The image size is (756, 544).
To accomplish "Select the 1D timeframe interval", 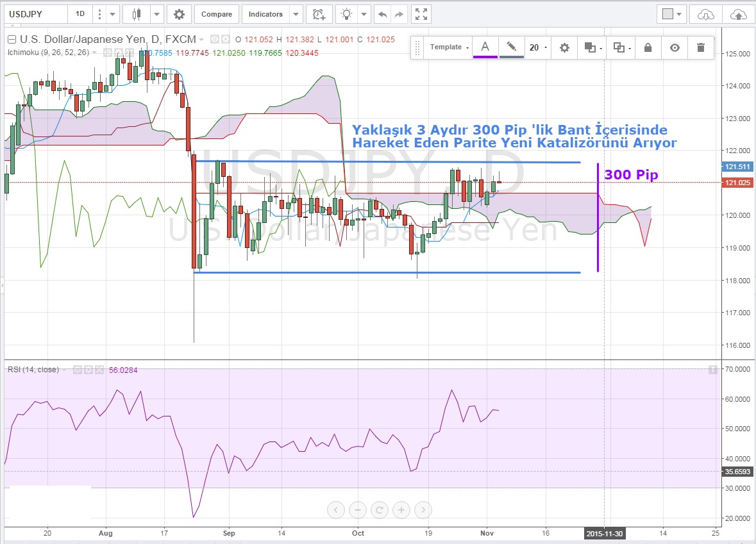I will 80,14.
